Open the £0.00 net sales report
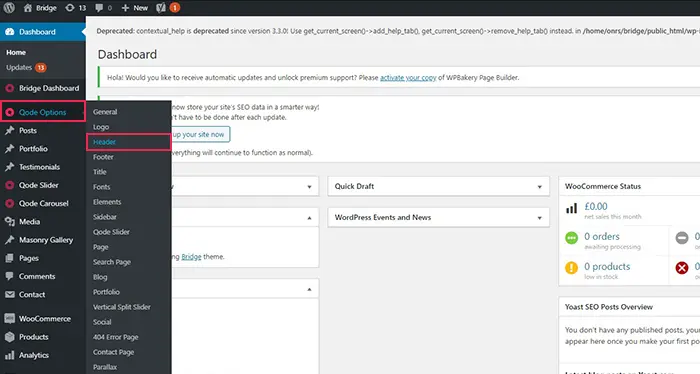The height and width of the screenshot is (374, 700). pos(596,207)
